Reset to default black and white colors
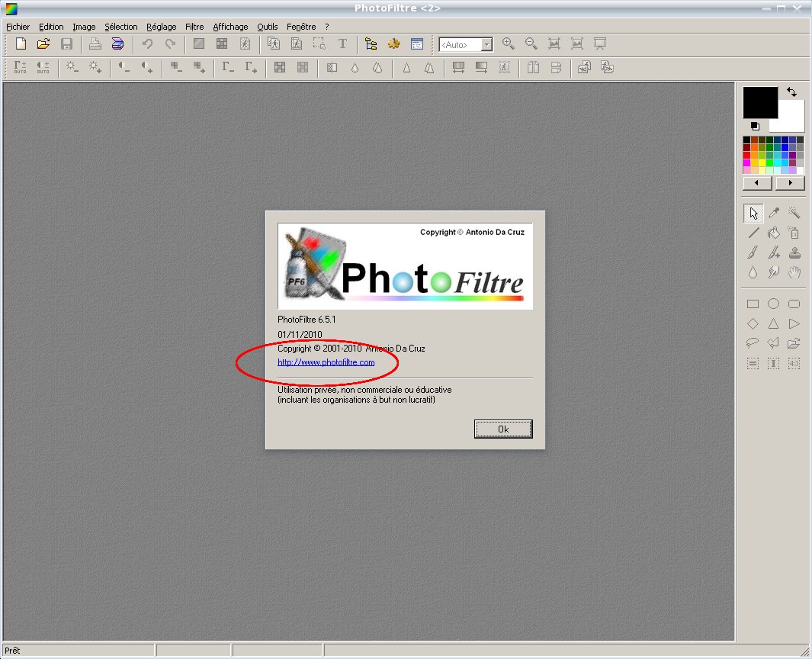 point(755,126)
